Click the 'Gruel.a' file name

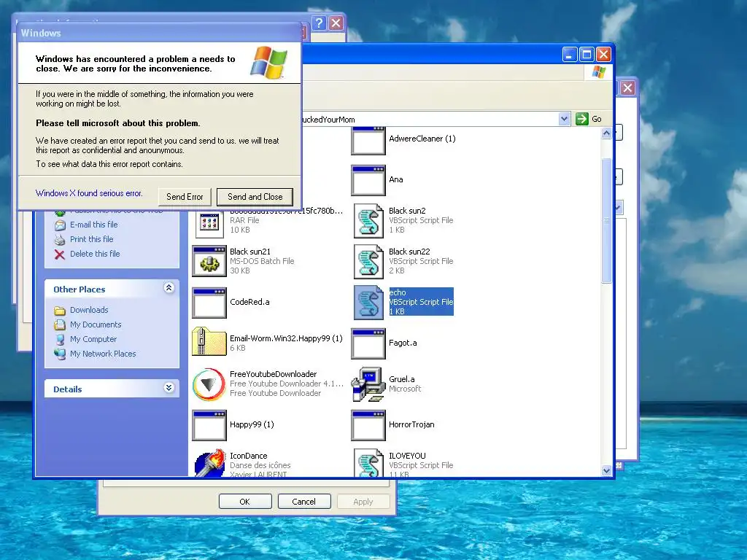(402, 379)
